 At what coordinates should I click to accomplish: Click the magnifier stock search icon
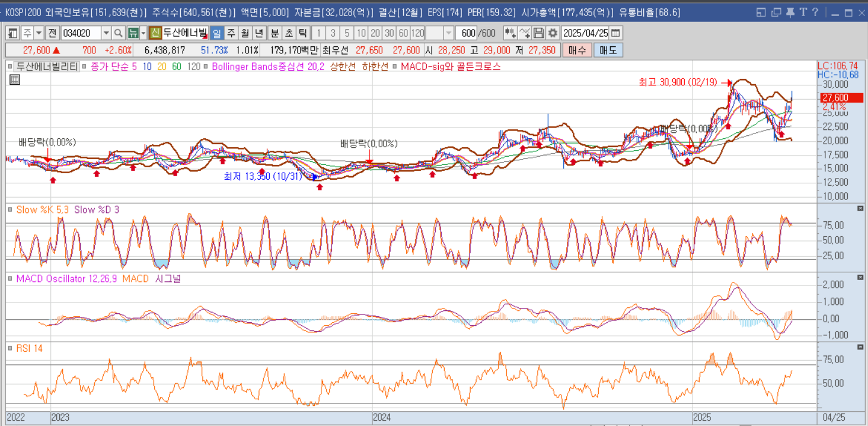tap(118, 33)
